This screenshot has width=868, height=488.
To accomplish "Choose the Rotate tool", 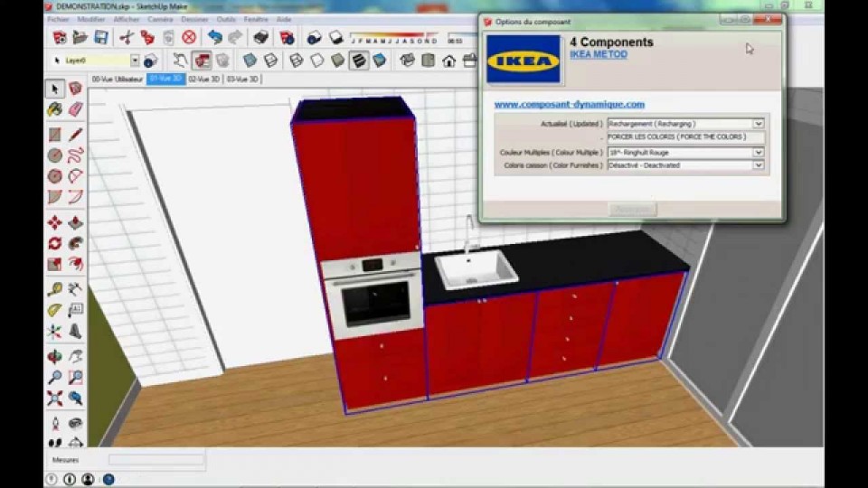I will coord(54,243).
